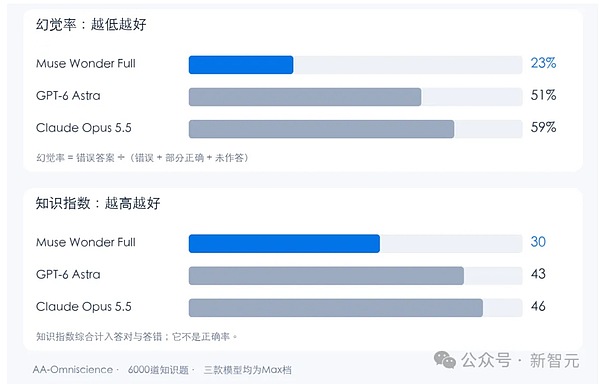Click the WeChat logo icon in watermark
This screenshot has width=600, height=384.
click(x=445, y=360)
